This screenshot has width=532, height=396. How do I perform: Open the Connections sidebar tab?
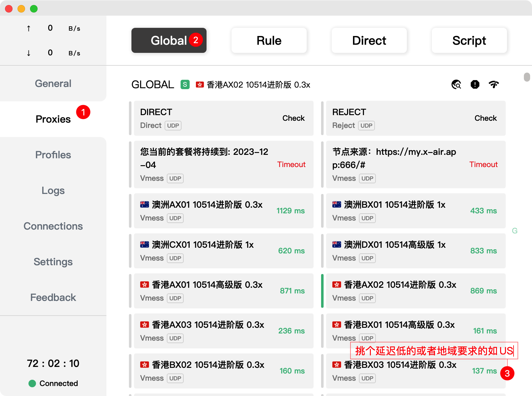[x=53, y=226]
